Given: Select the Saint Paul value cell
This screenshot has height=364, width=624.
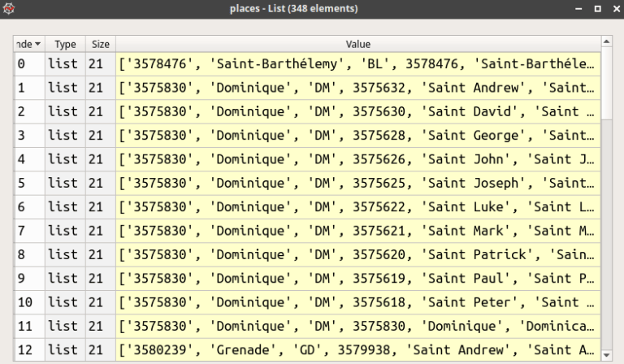Looking at the screenshot, I should (358, 279).
